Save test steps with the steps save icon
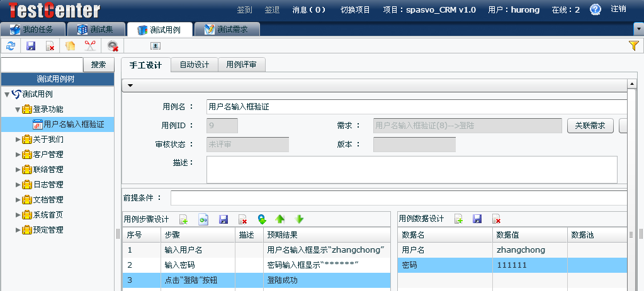This screenshot has height=291, width=644. coord(223,219)
